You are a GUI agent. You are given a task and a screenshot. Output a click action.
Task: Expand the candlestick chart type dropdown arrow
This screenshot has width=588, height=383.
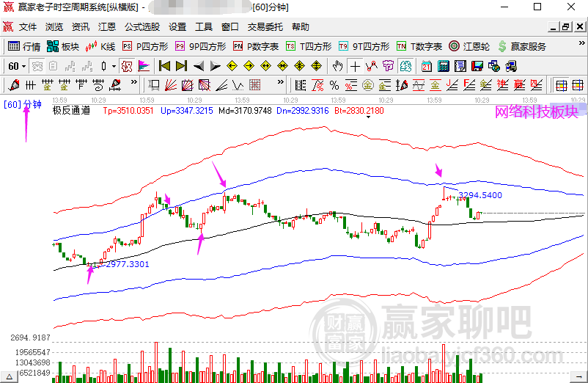tap(114, 66)
